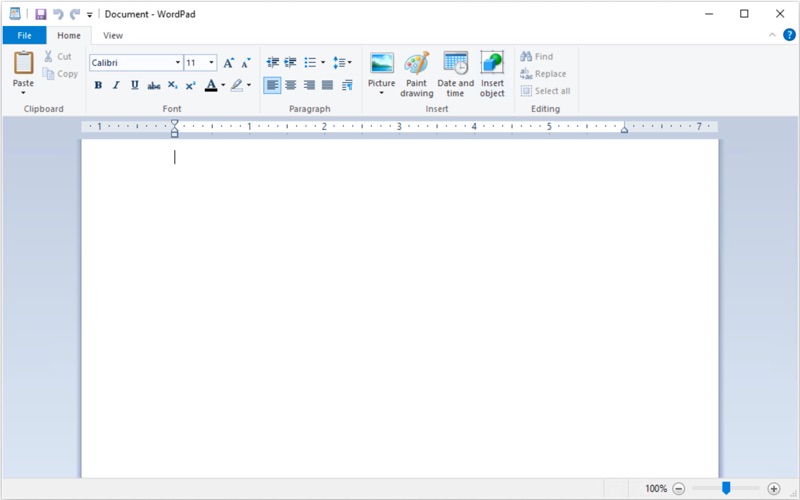Screen dimensions: 800x500
Task: Toggle Italic formatting
Action: pyautogui.click(x=116, y=85)
